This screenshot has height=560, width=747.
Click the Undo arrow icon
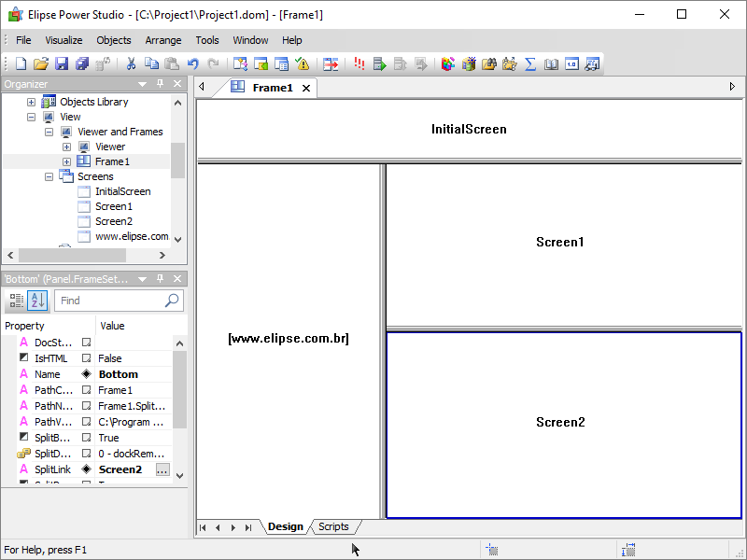tap(192, 64)
